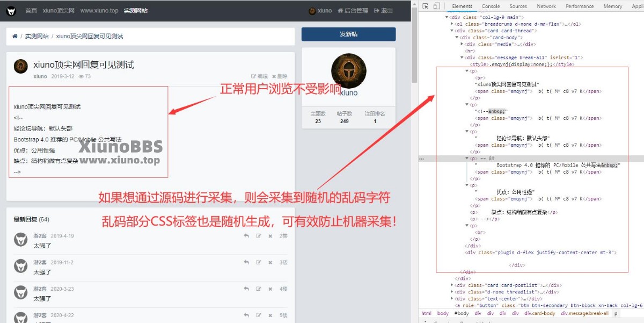
Task: Select the style .emqynj line in Elements tree
Action: click(522, 64)
